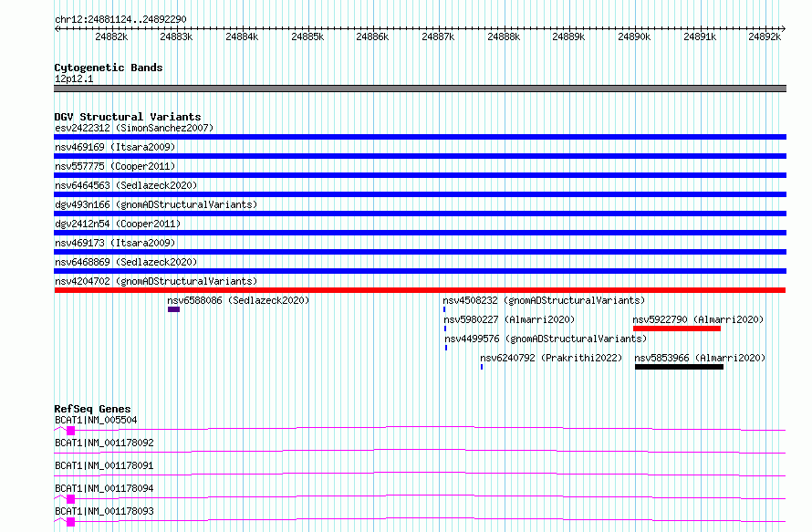Open the nsv5922790 (Almarri2020) label
Screen dimensions: 812x532
(698, 319)
